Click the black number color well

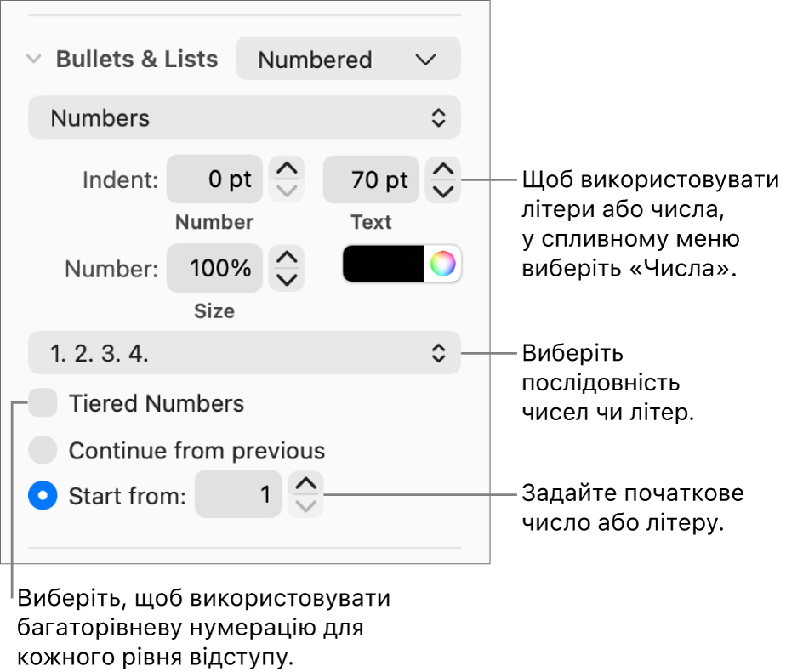click(x=384, y=265)
